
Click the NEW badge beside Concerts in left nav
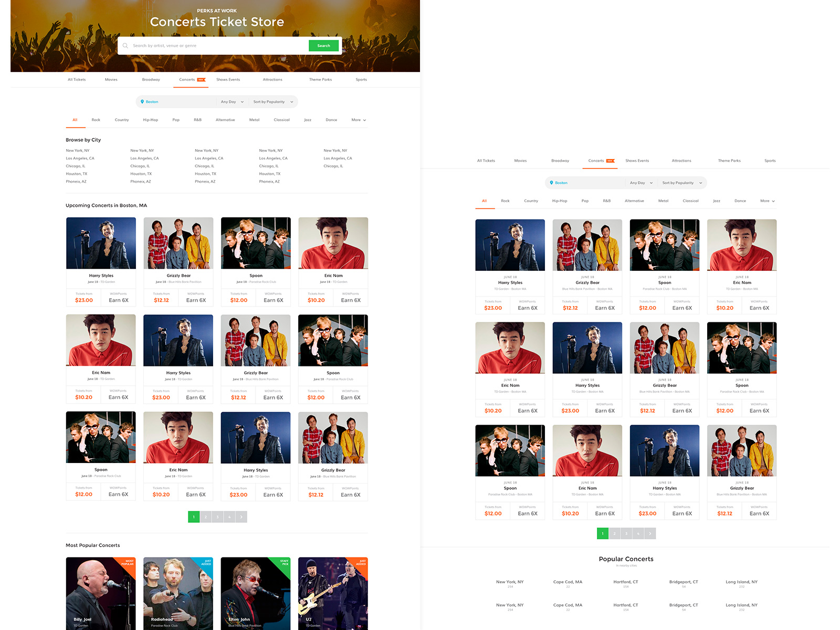point(201,80)
